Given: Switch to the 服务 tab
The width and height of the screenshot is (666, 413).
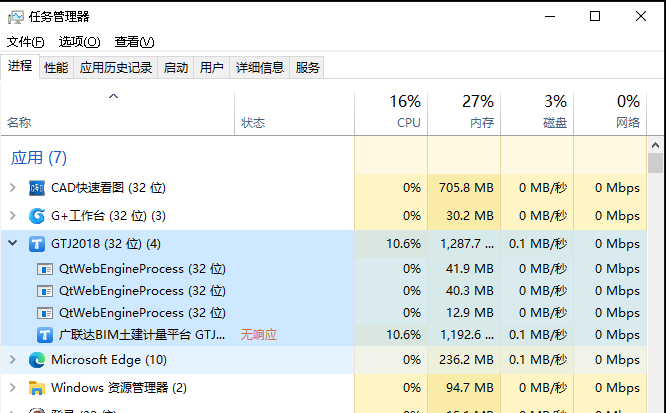Looking at the screenshot, I should pyautogui.click(x=307, y=68).
